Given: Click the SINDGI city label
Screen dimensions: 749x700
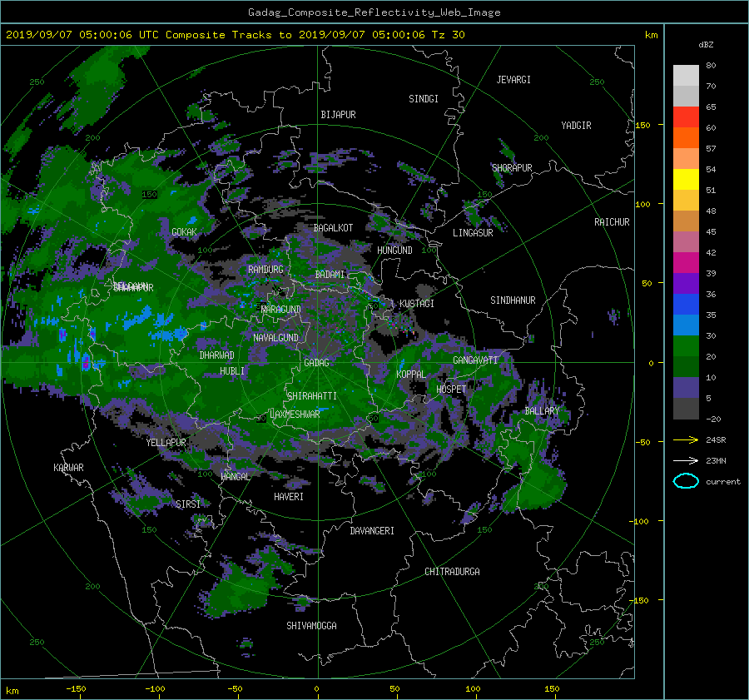Looking at the screenshot, I should click(424, 99).
